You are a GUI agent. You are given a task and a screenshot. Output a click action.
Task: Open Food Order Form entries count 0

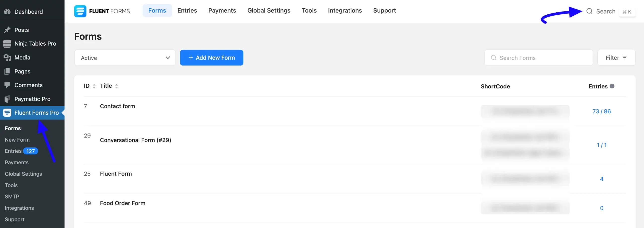[601, 208]
